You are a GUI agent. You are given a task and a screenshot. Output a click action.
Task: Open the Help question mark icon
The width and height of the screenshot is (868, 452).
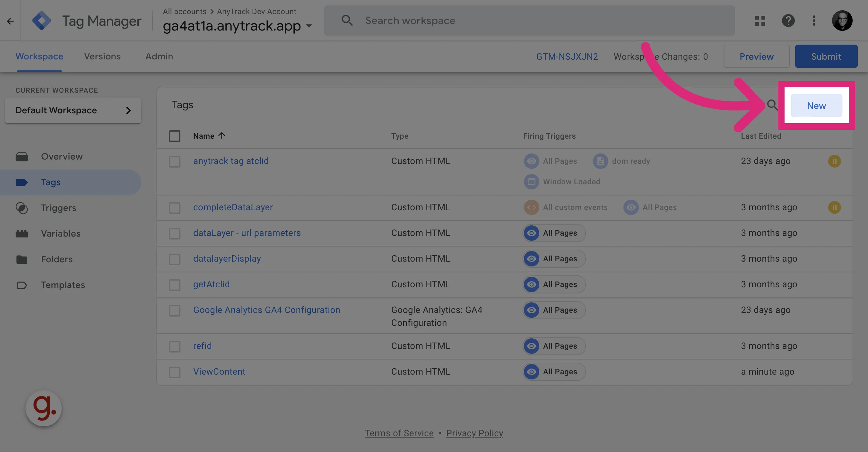(788, 21)
